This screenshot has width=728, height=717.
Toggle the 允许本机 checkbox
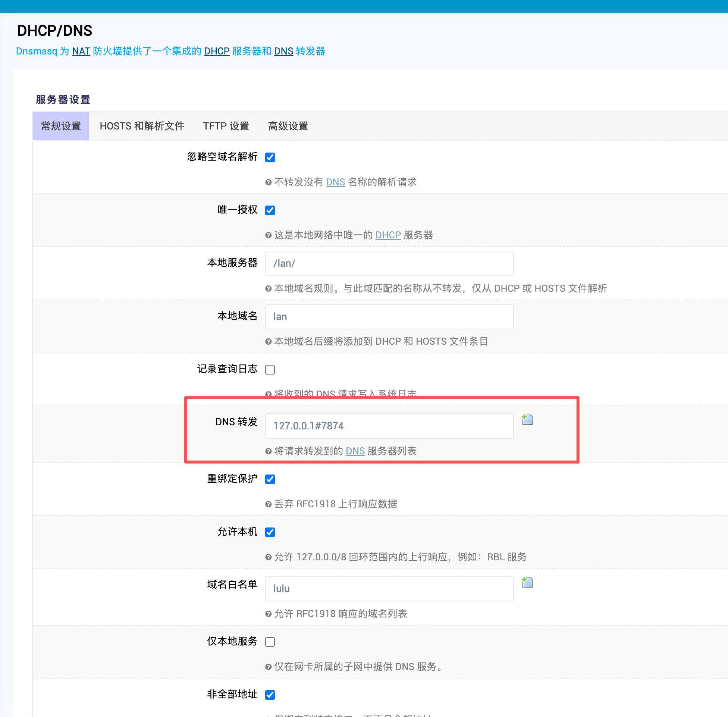point(270,532)
